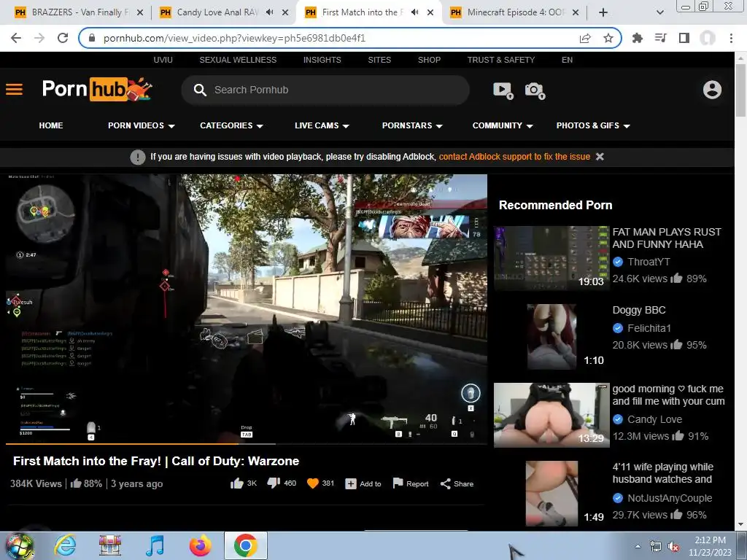Bookmark this page with the star icon
This screenshot has height=560, width=747.
point(608,38)
